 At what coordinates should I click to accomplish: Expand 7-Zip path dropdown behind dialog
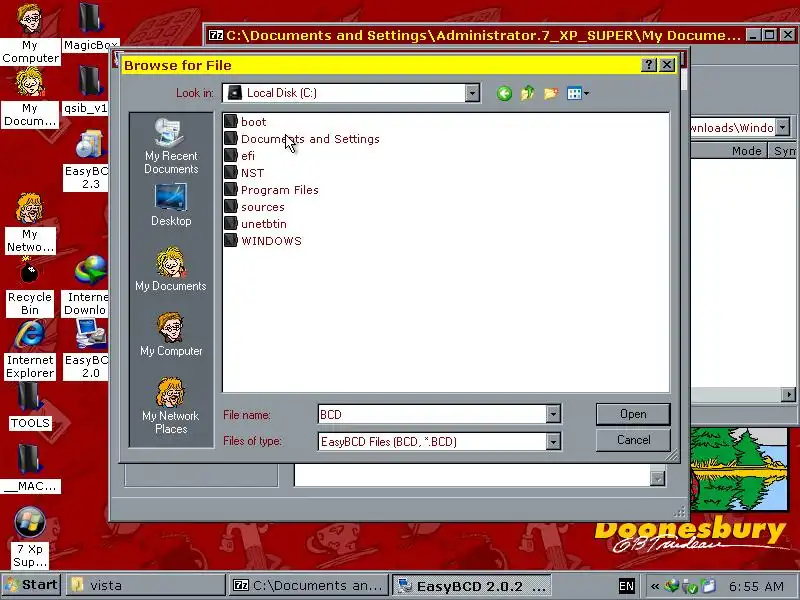pyautogui.click(x=783, y=127)
